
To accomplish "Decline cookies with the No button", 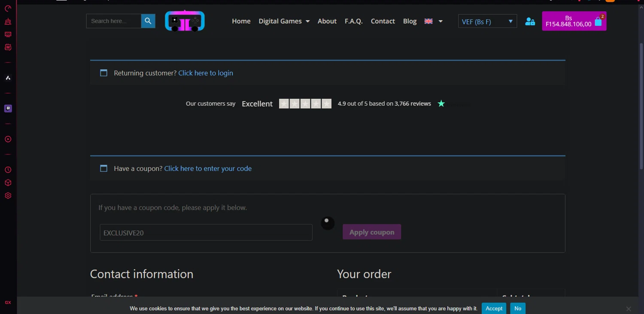I will click(x=518, y=308).
